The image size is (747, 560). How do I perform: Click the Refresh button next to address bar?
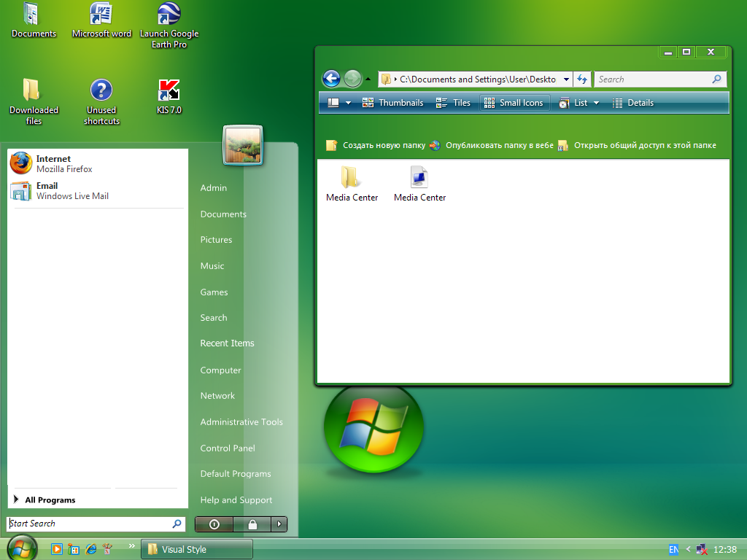tap(581, 79)
